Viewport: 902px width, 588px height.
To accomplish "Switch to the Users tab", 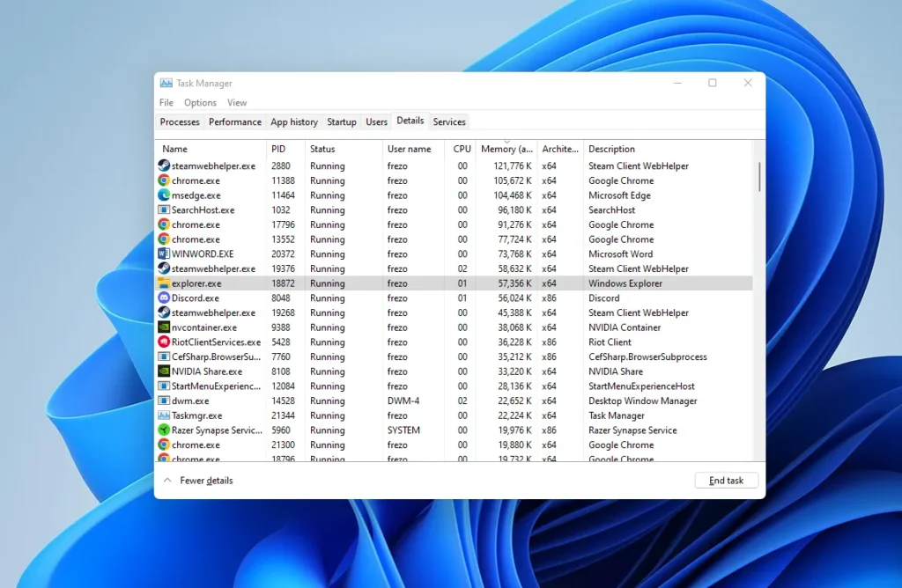I will [377, 121].
